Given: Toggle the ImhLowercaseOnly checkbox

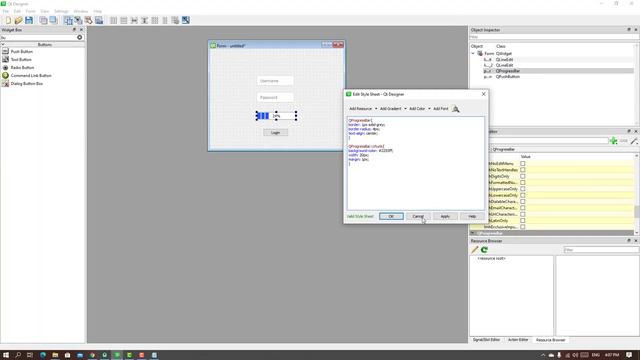Looking at the screenshot, I should (x=522, y=195).
